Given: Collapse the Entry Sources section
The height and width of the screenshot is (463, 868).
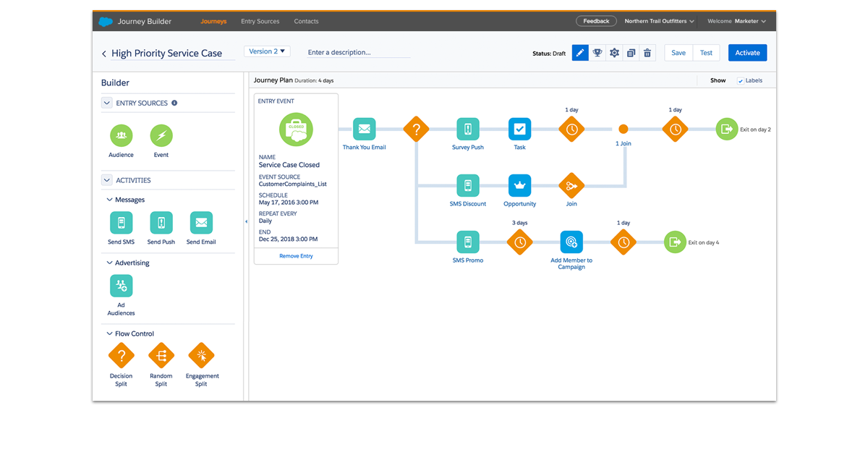Looking at the screenshot, I should 106,103.
